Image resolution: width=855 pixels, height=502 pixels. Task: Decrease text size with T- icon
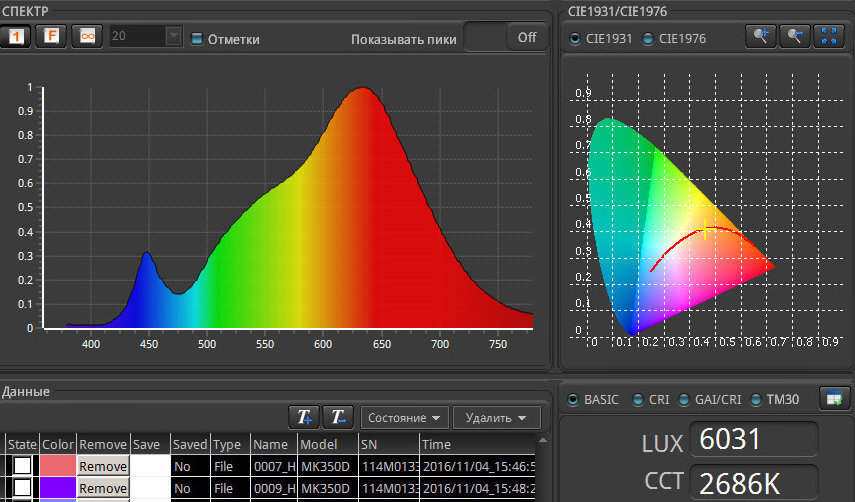click(338, 418)
